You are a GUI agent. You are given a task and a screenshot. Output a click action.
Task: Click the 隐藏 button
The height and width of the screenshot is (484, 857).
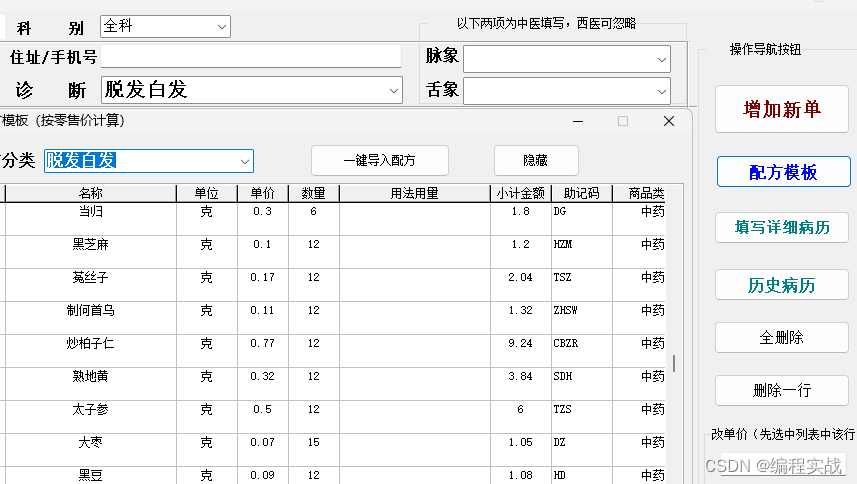click(x=536, y=161)
